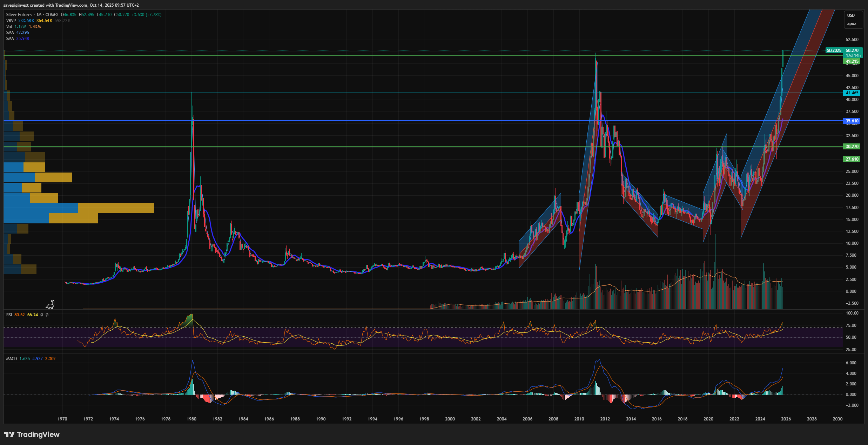
Task: Click the small dinosaur icon on chart
Action: point(51,304)
